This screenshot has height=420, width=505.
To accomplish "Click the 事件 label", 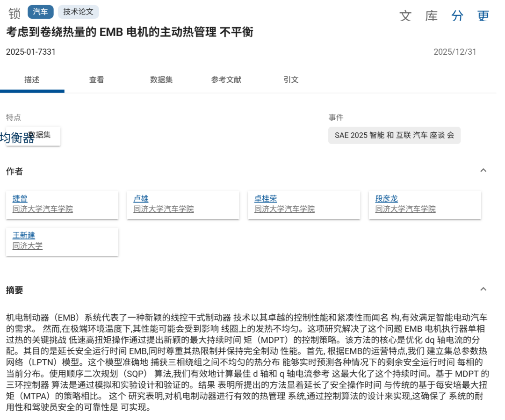I will click(336, 117).
